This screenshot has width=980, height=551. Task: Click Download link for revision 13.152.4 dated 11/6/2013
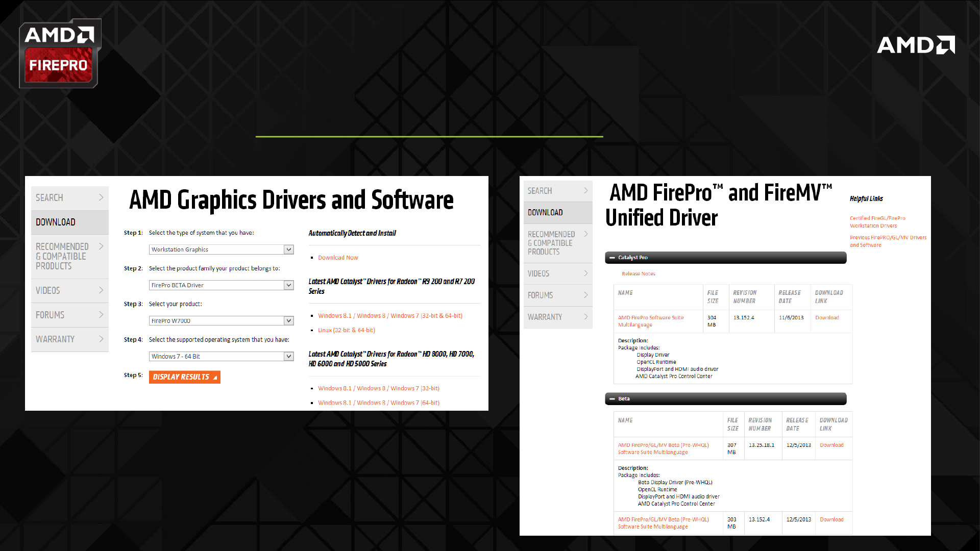point(827,318)
